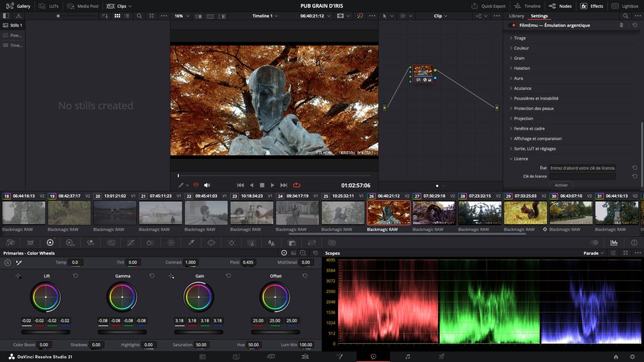Select clip 27 thumbnail
The image size is (644, 362).
434,213
